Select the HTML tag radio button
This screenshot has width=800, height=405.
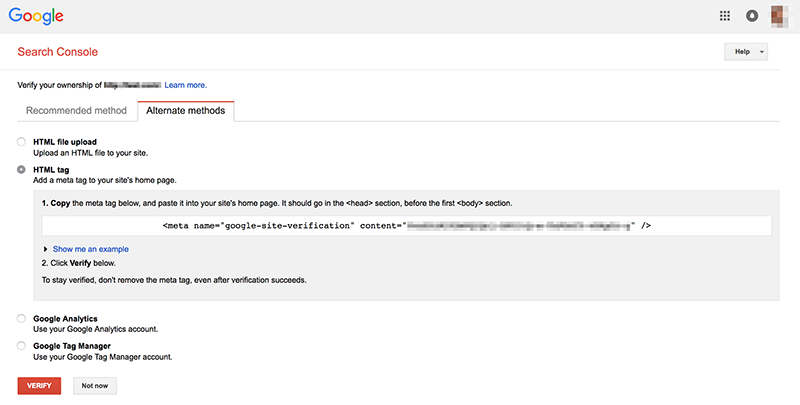21,169
